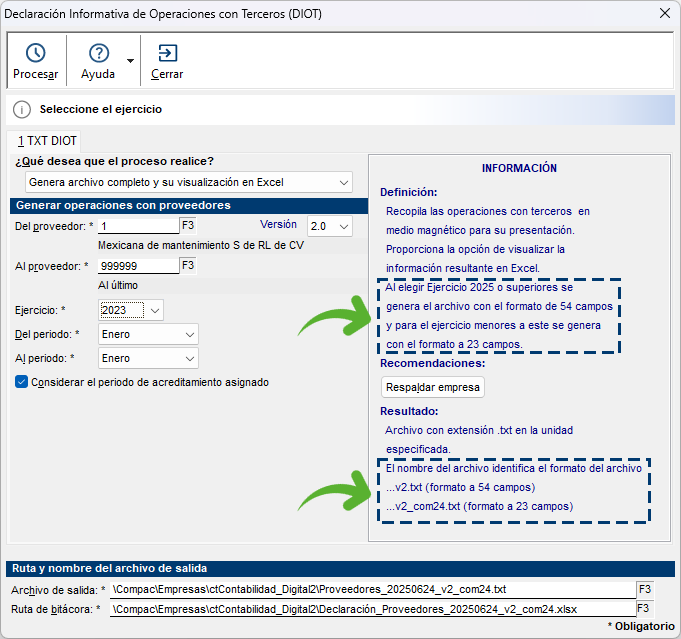Expand the Ayuda dropdown arrow
This screenshot has height=639, width=681.
click(x=130, y=61)
